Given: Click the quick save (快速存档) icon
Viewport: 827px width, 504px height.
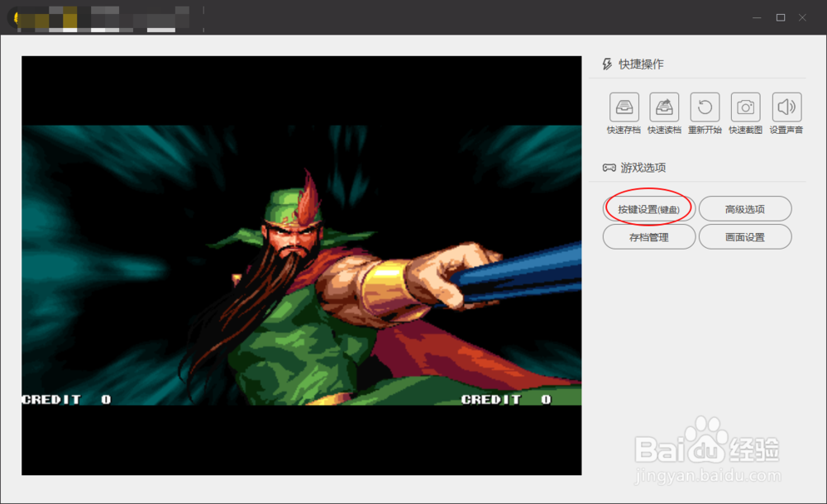Looking at the screenshot, I should [x=624, y=107].
